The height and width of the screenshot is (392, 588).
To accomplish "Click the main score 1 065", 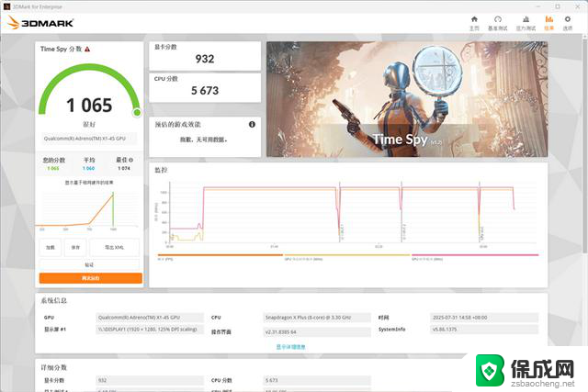I will [89, 106].
